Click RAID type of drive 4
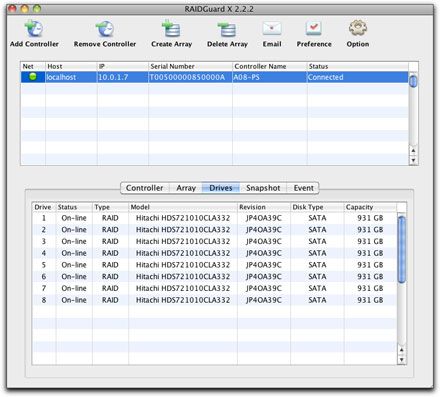 click(110, 253)
